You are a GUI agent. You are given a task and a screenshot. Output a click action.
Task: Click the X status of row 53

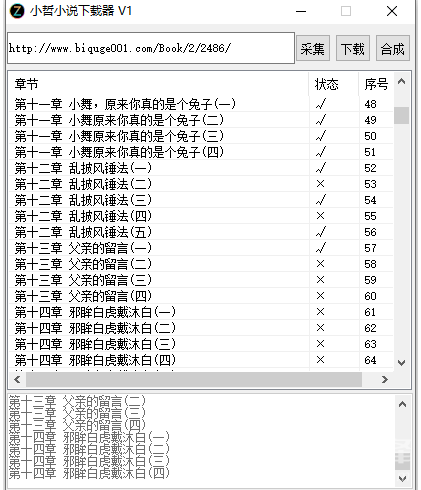pyautogui.click(x=320, y=184)
